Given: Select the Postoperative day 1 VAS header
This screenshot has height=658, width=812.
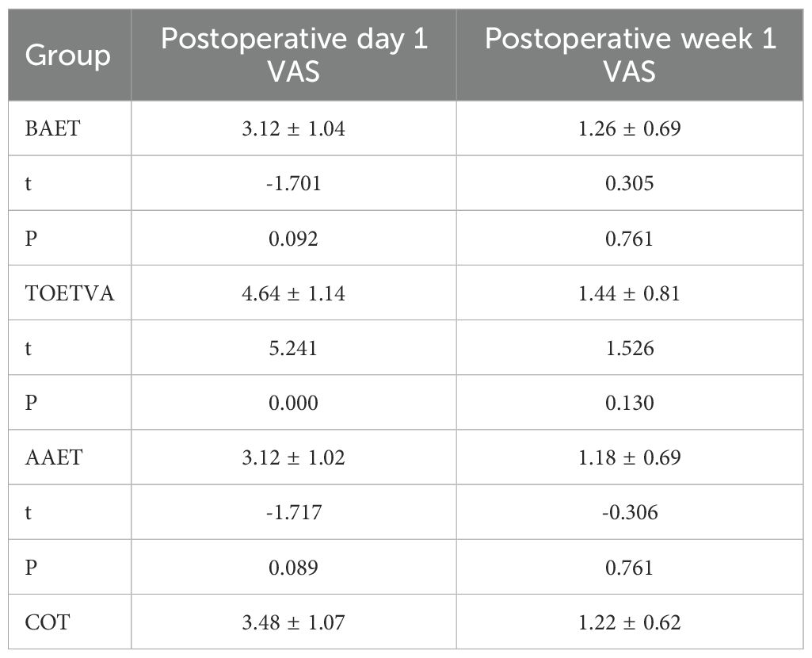Looking at the screenshot, I should pyautogui.click(x=294, y=55).
